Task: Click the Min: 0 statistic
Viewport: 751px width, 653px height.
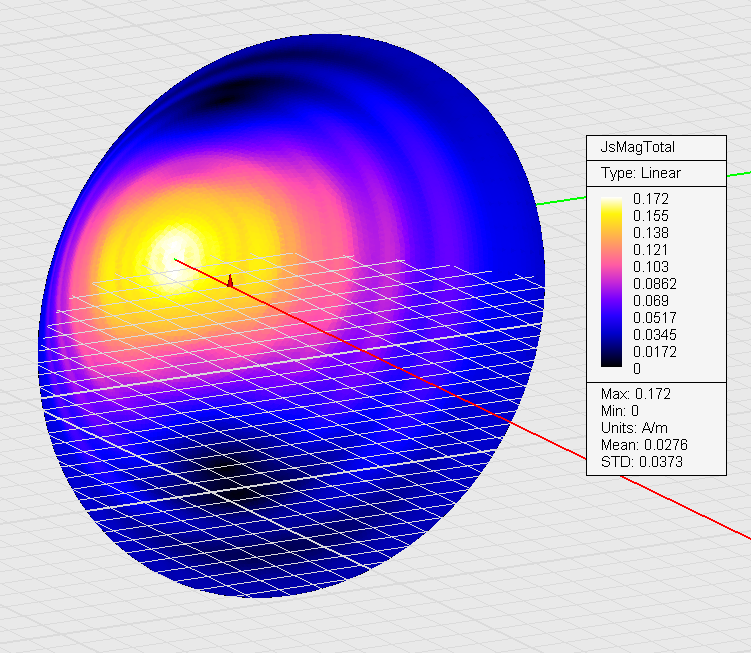Action: pos(620,411)
